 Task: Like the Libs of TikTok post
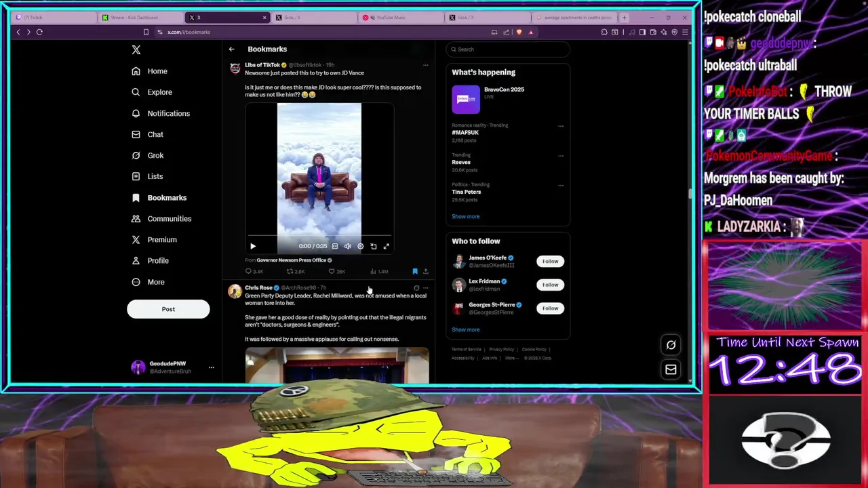point(337,272)
